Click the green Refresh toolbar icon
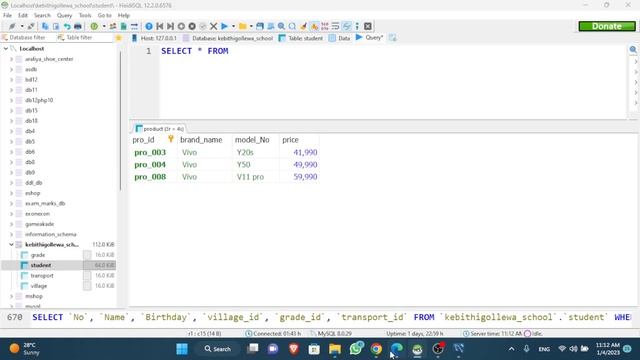The width and height of the screenshot is (640, 360). coord(94,26)
